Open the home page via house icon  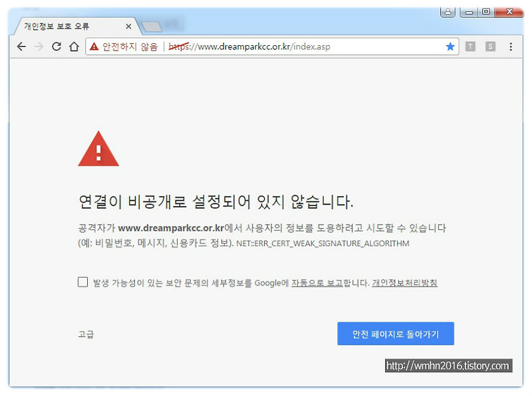(74, 47)
